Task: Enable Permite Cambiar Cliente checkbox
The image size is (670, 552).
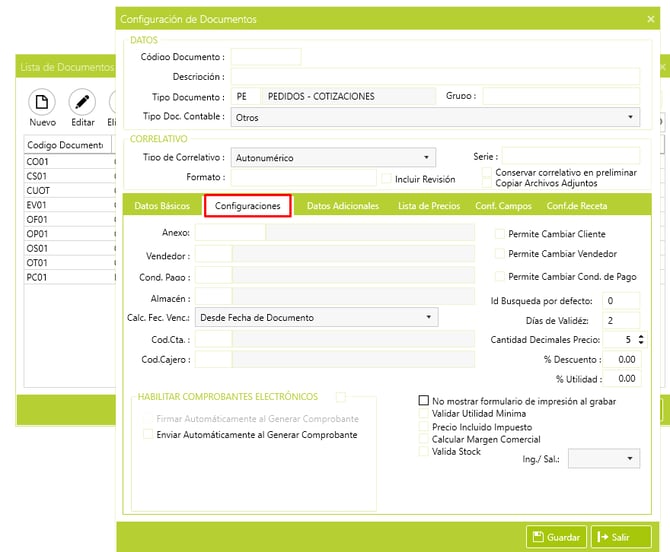Action: pos(500,233)
